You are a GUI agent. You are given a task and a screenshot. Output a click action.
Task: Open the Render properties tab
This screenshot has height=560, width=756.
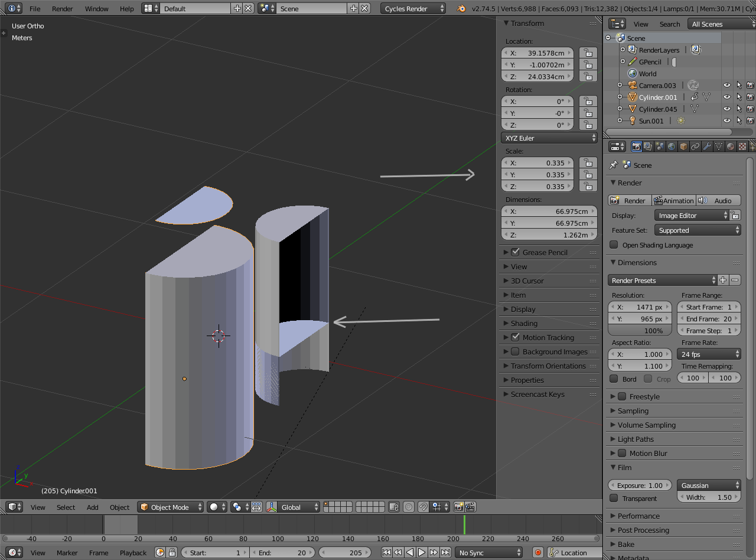(x=637, y=146)
